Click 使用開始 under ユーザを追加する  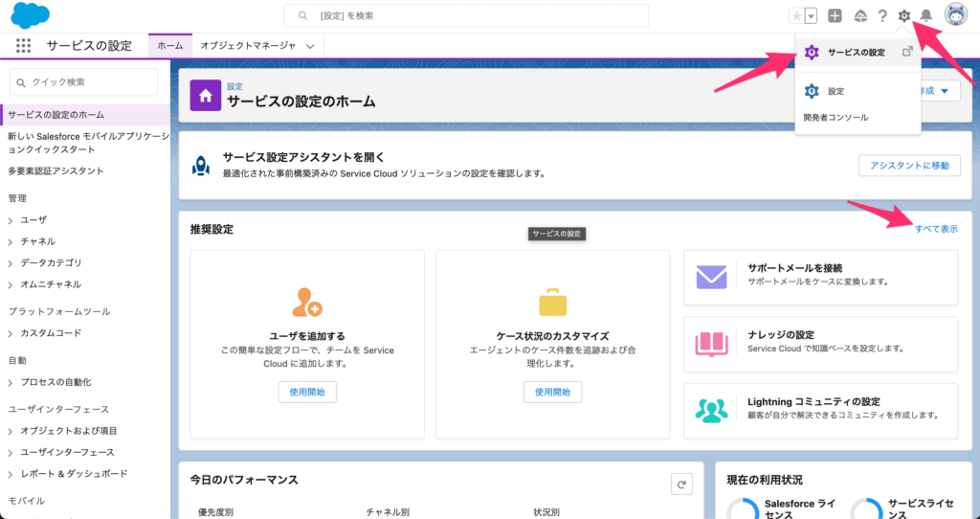pyautogui.click(x=307, y=392)
